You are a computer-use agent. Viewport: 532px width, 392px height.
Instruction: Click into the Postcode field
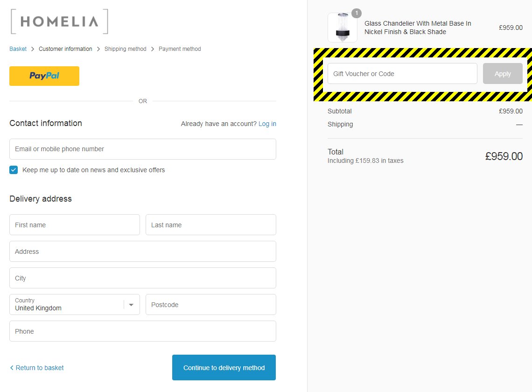tap(210, 305)
